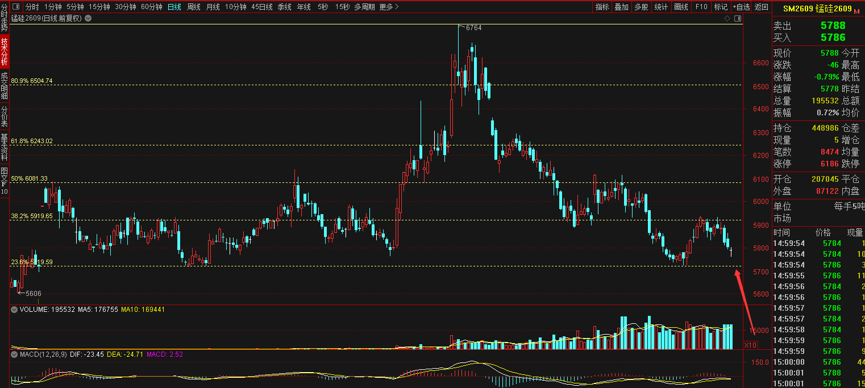865x388 pixels.
Task: Click the 结算 5778 value
Action: coord(830,89)
